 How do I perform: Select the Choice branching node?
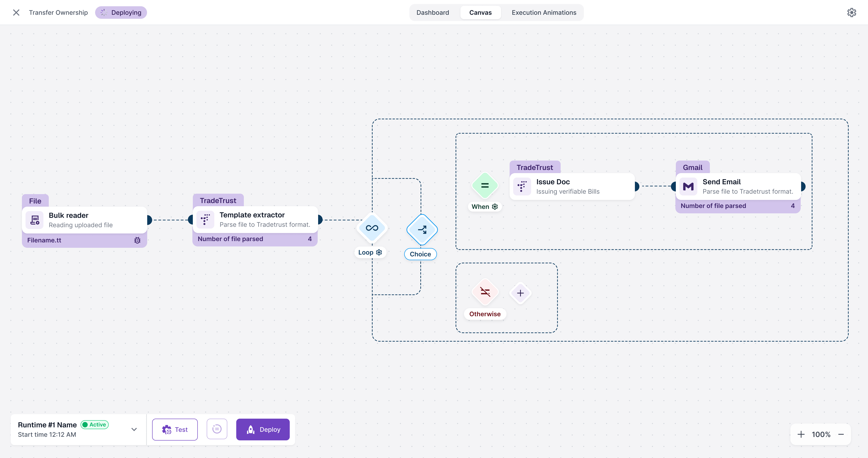coord(422,230)
